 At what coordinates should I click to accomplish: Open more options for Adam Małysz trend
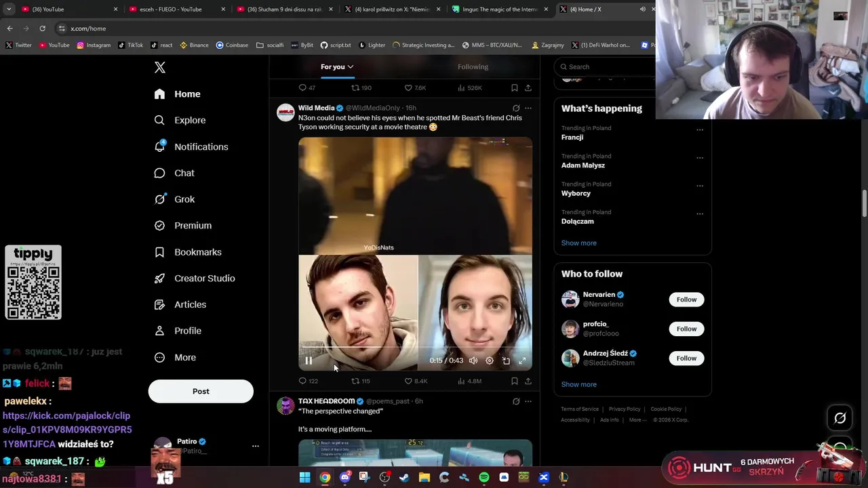pyautogui.click(x=700, y=157)
